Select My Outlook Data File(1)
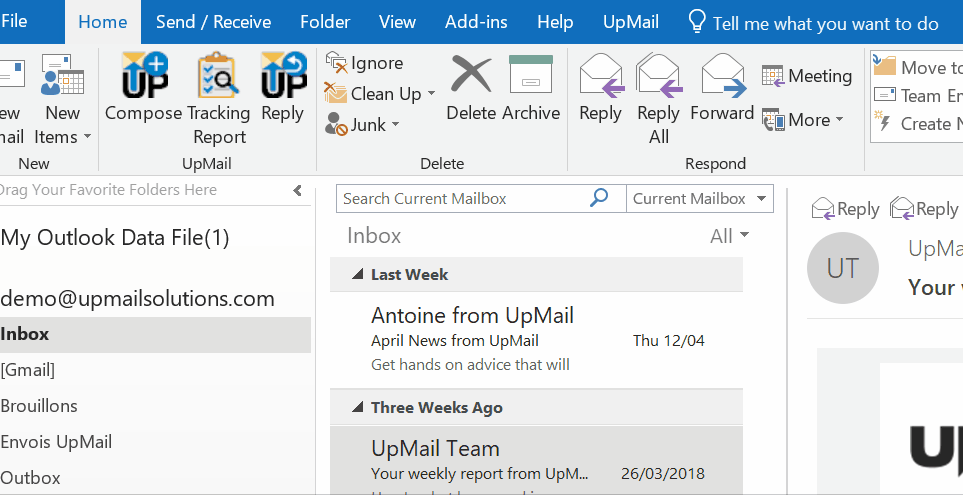Image resolution: width=963 pixels, height=495 pixels. tap(115, 237)
